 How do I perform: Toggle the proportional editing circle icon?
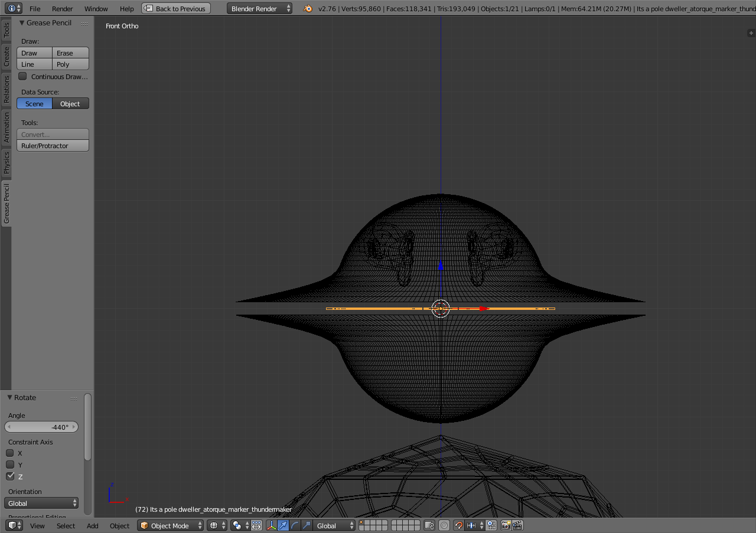pos(444,525)
